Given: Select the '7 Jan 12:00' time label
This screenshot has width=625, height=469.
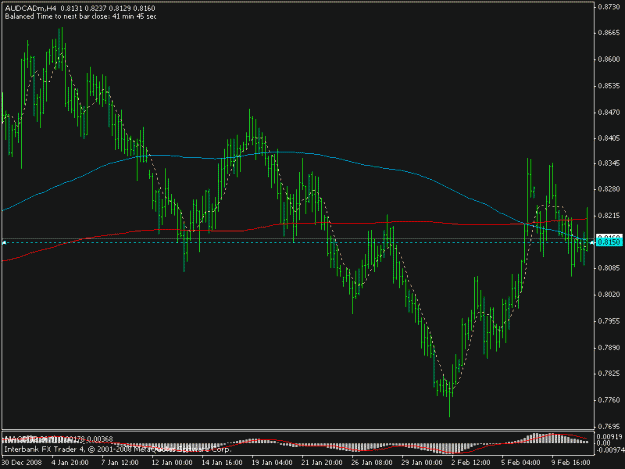Looking at the screenshot, I should [120, 463].
